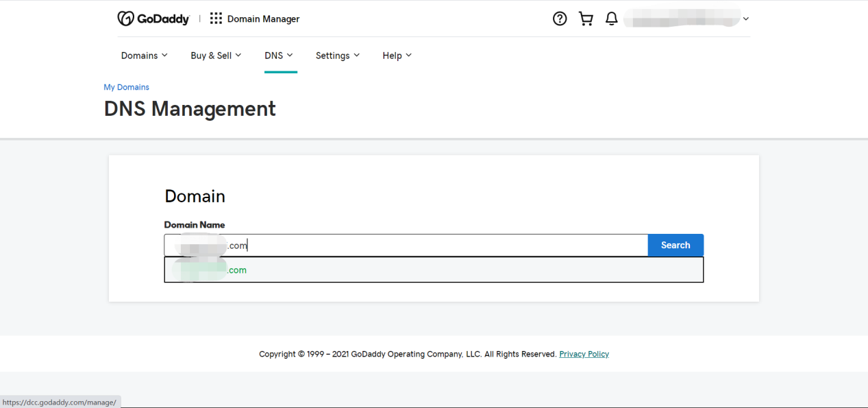
Task: View the shopping cart
Action: [586, 19]
